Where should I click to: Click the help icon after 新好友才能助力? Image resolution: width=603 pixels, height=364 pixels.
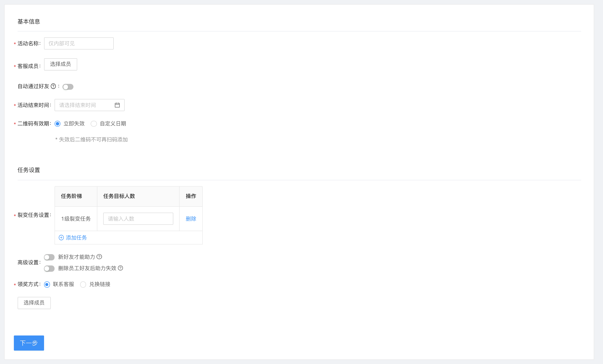(x=99, y=257)
